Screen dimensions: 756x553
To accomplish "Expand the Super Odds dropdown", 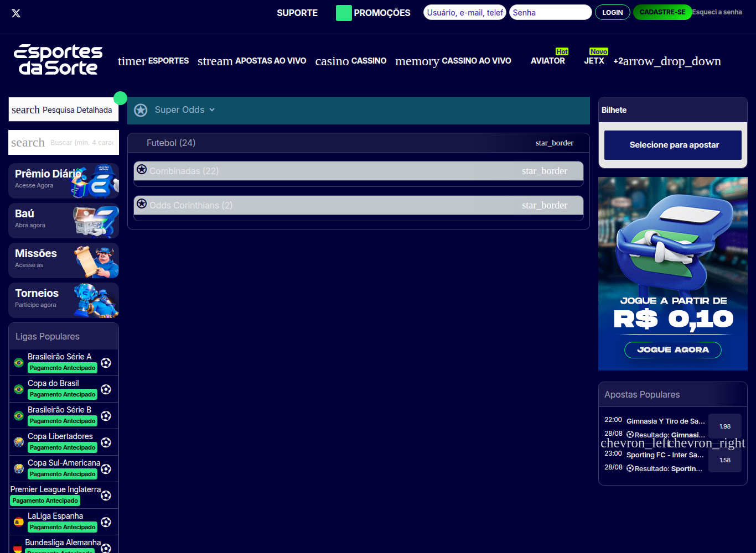I will point(212,110).
